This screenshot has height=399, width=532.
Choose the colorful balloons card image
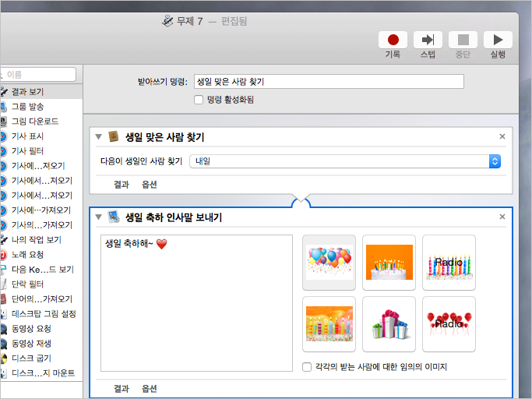point(329,263)
